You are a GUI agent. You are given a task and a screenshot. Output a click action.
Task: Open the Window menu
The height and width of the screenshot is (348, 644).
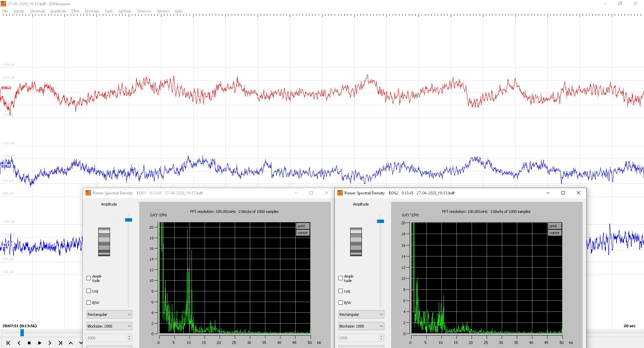click(163, 11)
